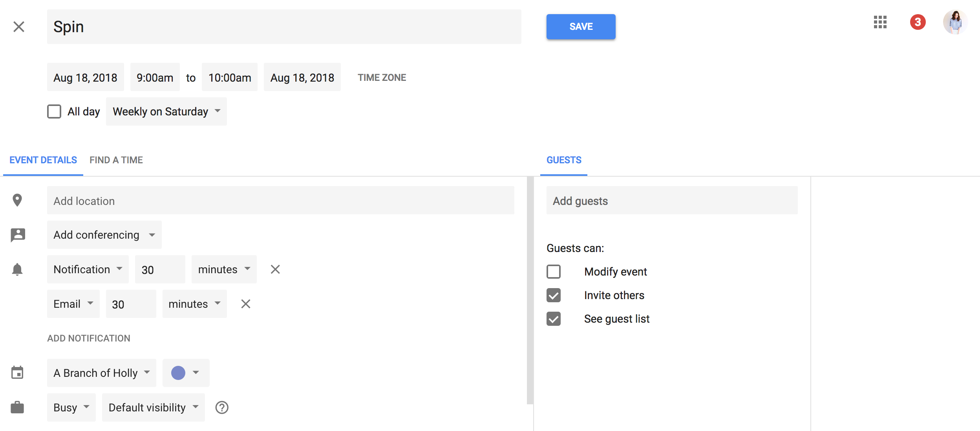
Task: Select the Guests tab
Action: (x=564, y=160)
